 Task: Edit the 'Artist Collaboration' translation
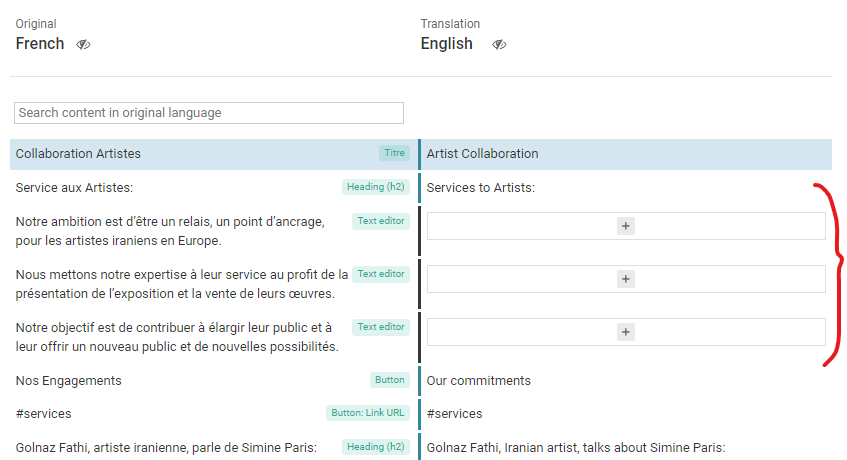point(627,154)
